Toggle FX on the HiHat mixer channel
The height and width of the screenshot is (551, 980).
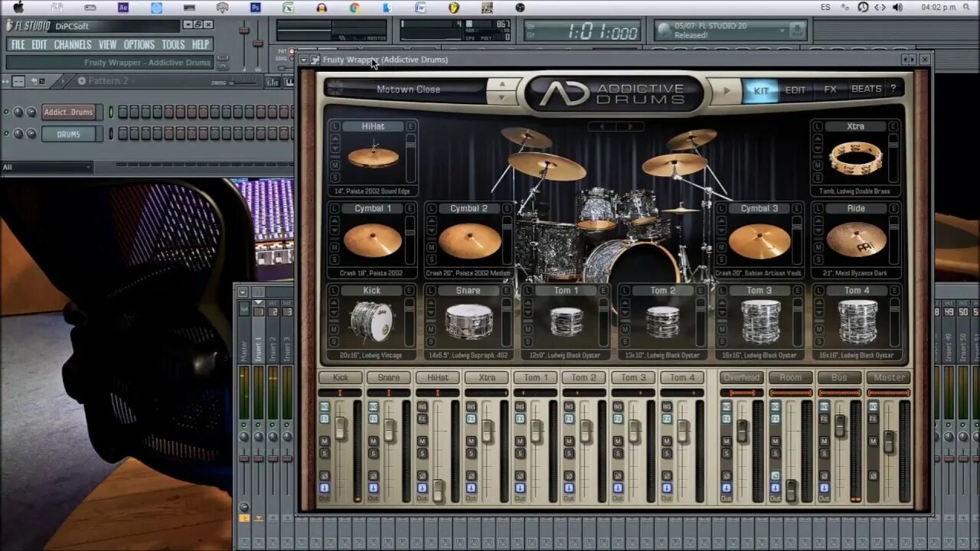point(422,419)
